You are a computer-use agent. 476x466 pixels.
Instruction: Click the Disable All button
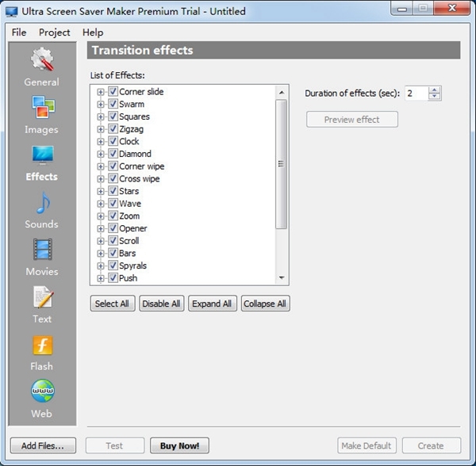tap(162, 304)
